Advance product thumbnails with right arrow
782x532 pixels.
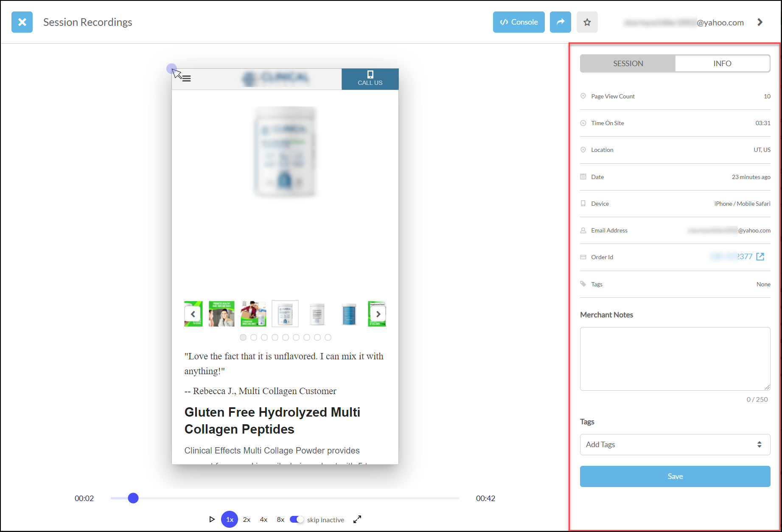tap(378, 314)
